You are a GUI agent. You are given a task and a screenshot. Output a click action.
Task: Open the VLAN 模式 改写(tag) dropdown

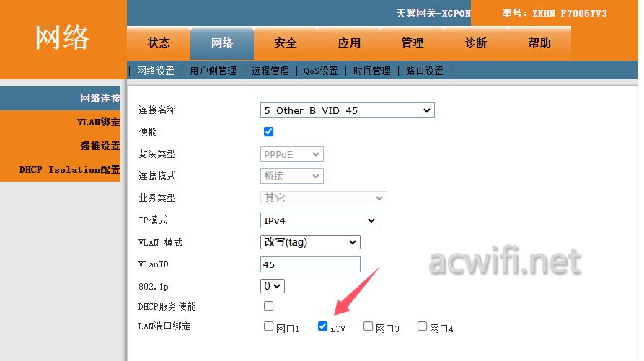(x=311, y=242)
